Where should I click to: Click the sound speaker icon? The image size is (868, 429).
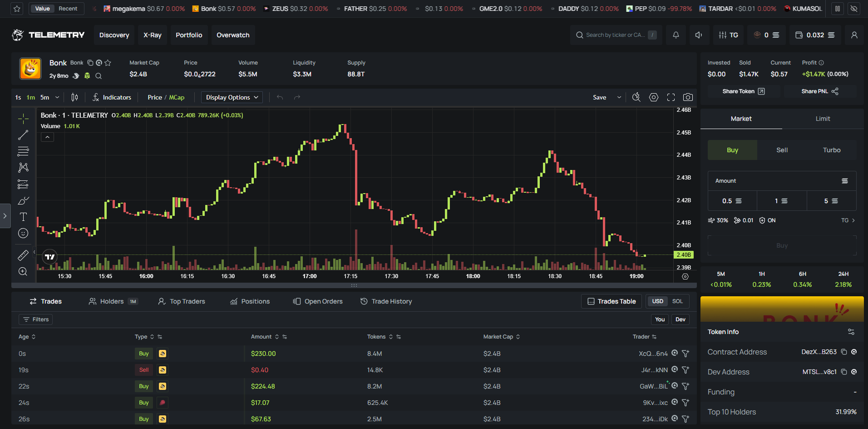pos(699,35)
